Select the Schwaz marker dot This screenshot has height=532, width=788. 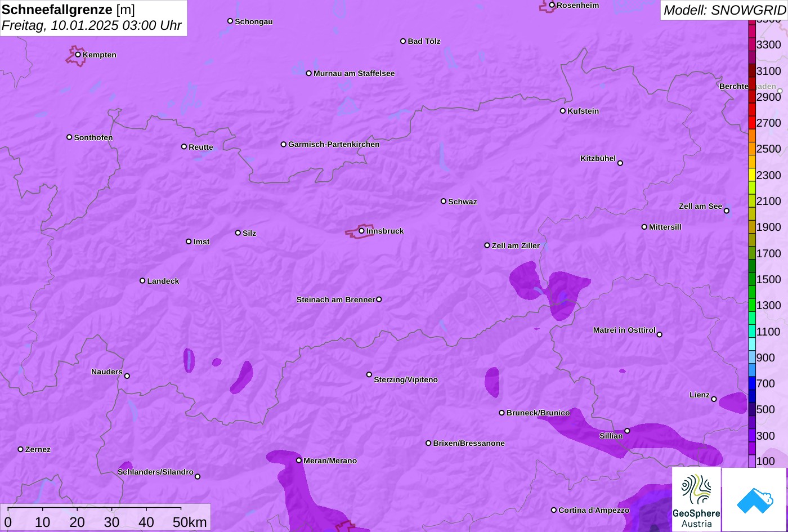pyautogui.click(x=444, y=201)
